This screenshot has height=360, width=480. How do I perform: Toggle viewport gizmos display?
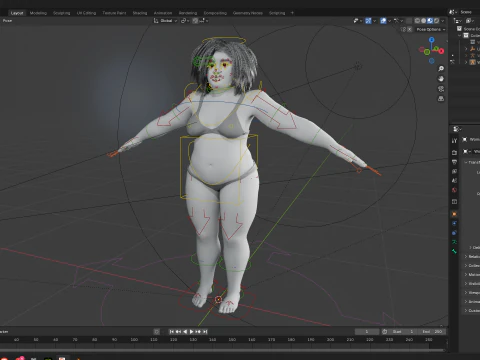pos(368,21)
